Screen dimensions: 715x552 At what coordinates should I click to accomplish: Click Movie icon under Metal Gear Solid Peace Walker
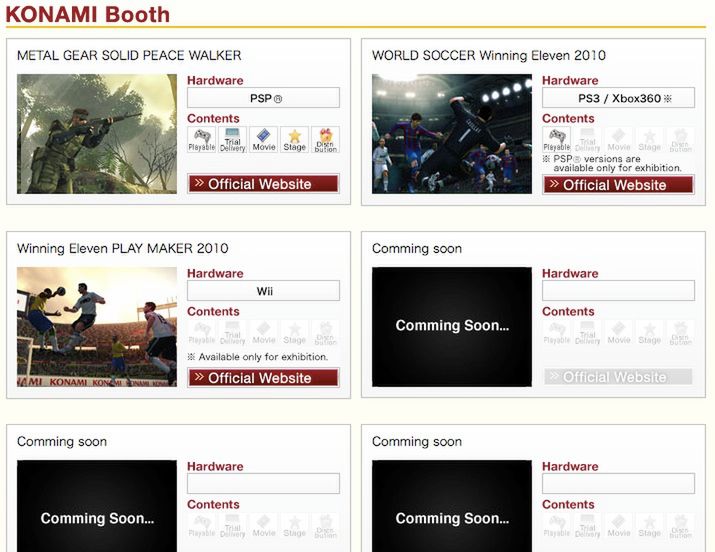(264, 140)
